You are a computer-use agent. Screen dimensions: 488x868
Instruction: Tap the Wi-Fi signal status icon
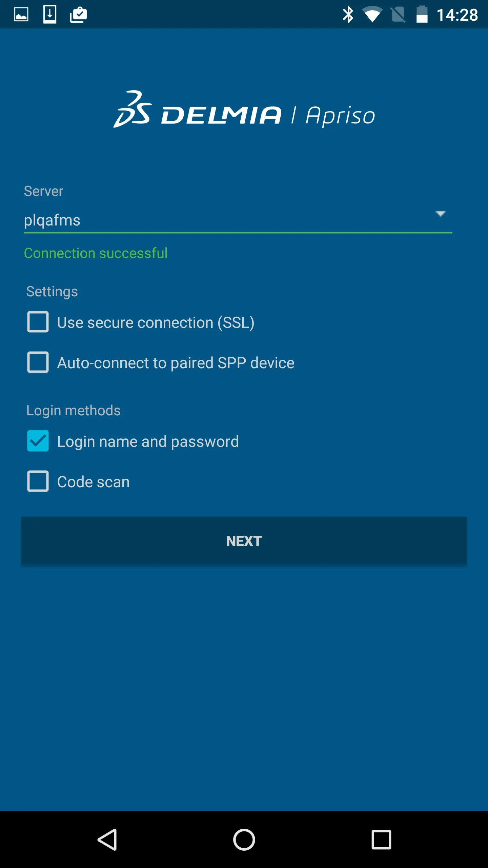tap(372, 15)
